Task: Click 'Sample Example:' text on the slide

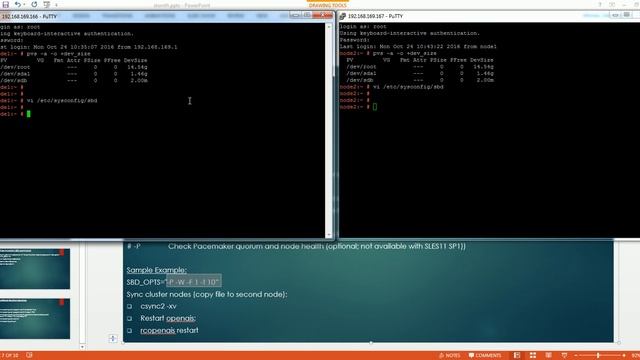Action: 156,270
